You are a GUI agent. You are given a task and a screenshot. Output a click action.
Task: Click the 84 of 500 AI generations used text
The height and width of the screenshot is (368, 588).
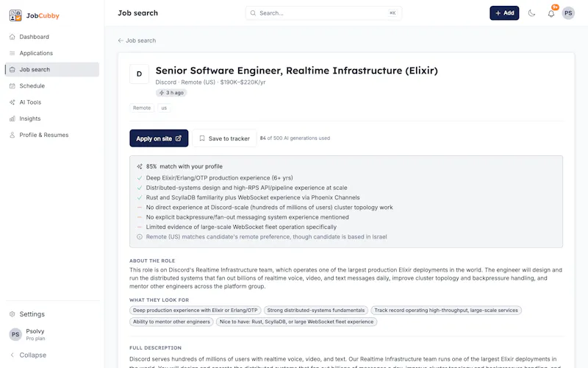(x=295, y=138)
